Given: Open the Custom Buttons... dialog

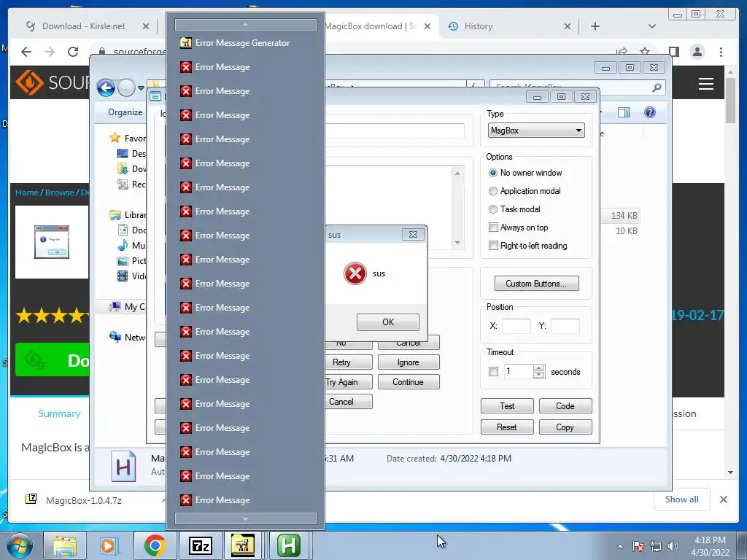Looking at the screenshot, I should (536, 284).
